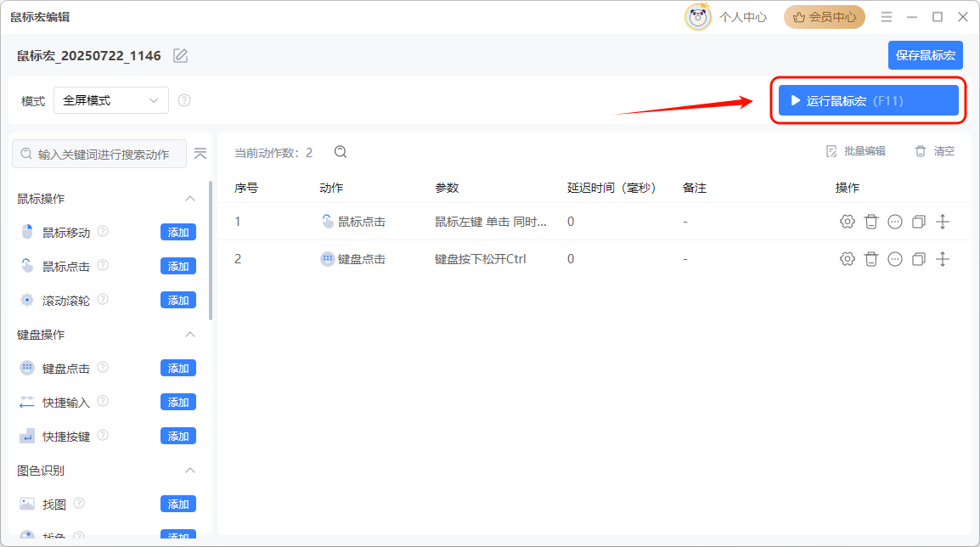Click the move handle for row 1 鼠标点击

tap(943, 222)
